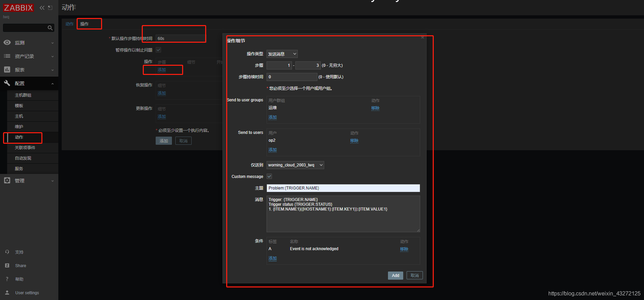Click the person icon for User settings
This screenshot has width=644, height=300.
coord(7,293)
